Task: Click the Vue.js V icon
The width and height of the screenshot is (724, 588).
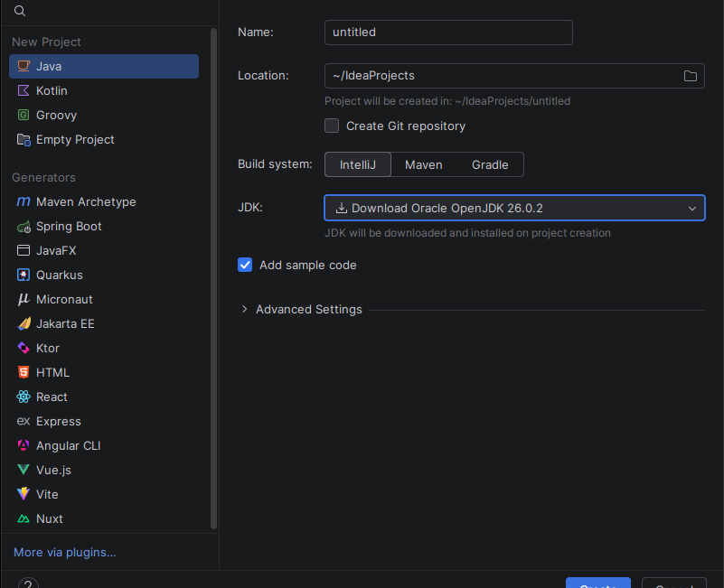Action: pos(24,470)
